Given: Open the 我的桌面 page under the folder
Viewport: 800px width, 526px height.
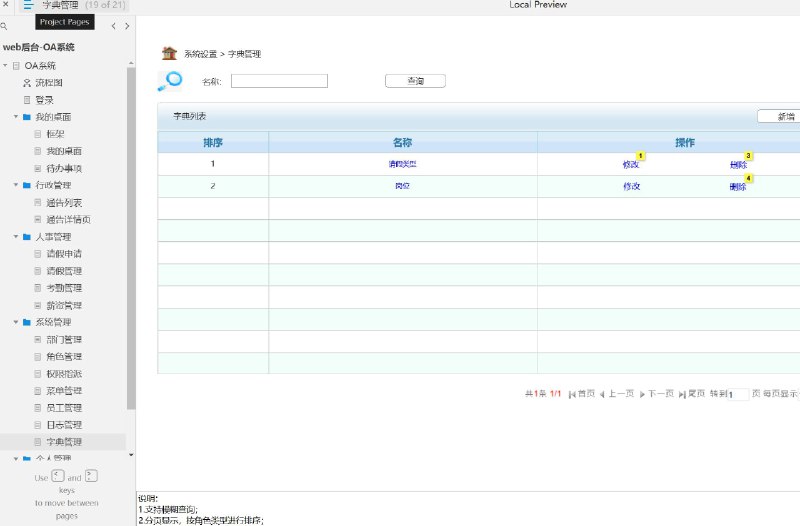Looking at the screenshot, I should [x=64, y=151].
